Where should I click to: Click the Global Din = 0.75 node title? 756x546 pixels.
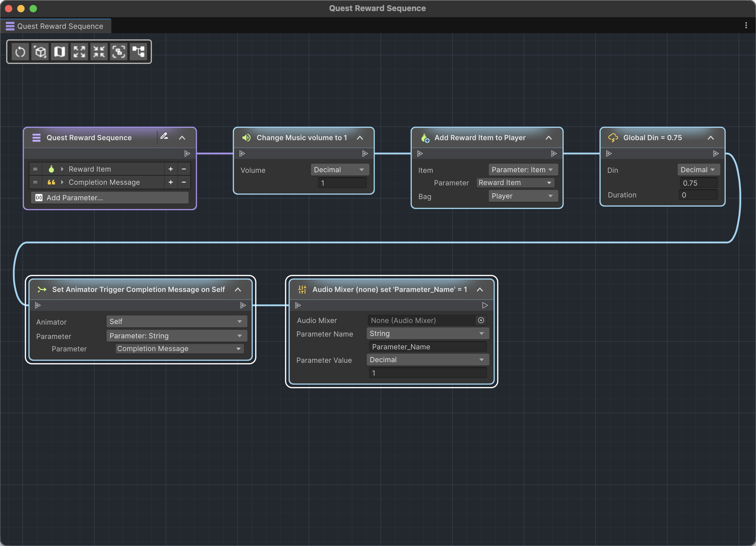tap(652, 138)
